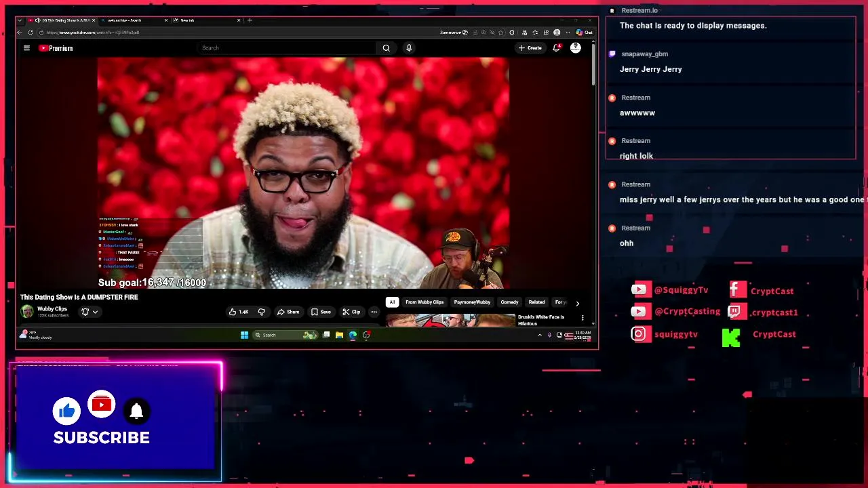Viewport: 868px width, 488px height.
Task: Create a Clip from the video
Action: point(351,312)
